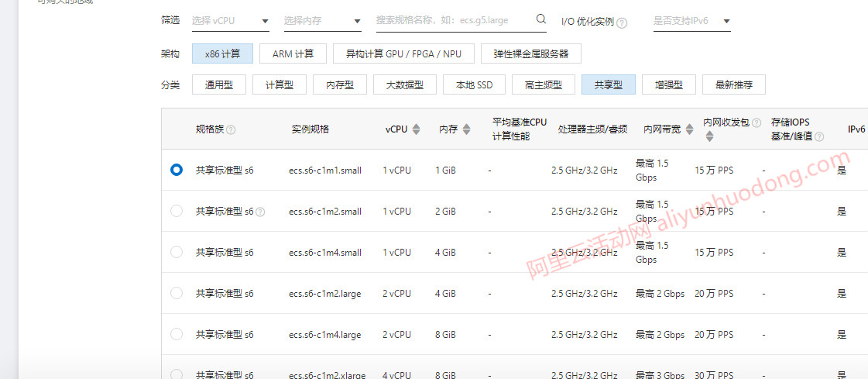This screenshot has width=868, height=379.
Task: Click 最高 2 Gbps in ecs.s6-c1m2.large row
Action: [x=660, y=294]
